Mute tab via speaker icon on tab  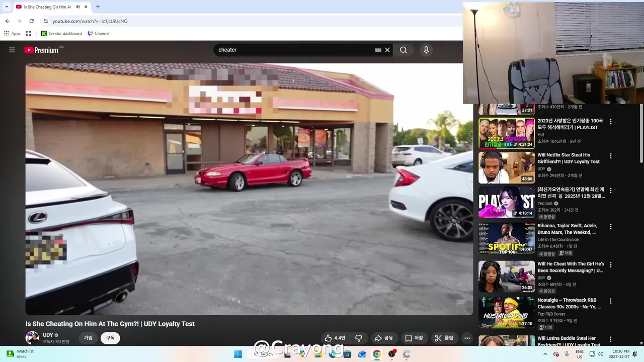77,7
